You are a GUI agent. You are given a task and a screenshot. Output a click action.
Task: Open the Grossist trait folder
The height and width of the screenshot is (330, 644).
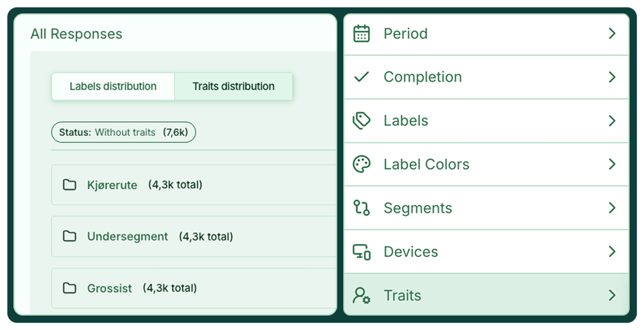coord(194,288)
